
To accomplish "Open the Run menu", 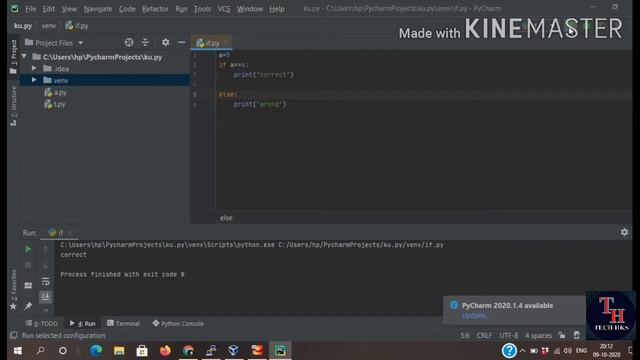I will pos(181,9).
